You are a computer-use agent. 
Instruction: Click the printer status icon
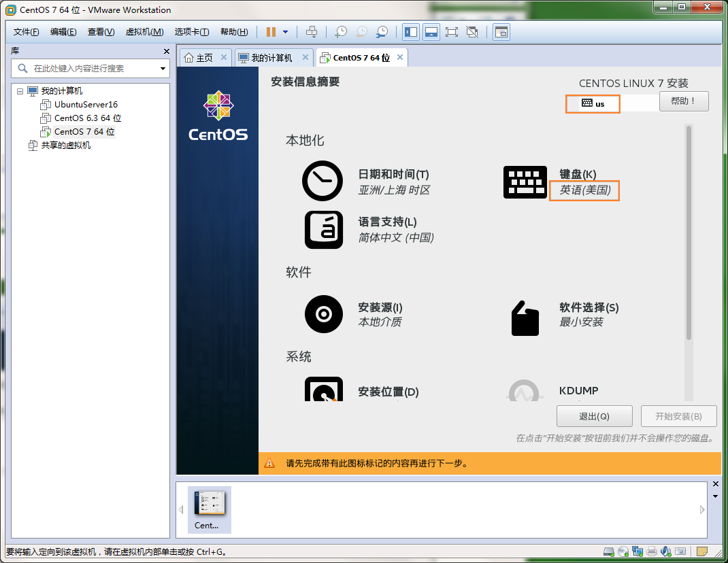(x=652, y=551)
